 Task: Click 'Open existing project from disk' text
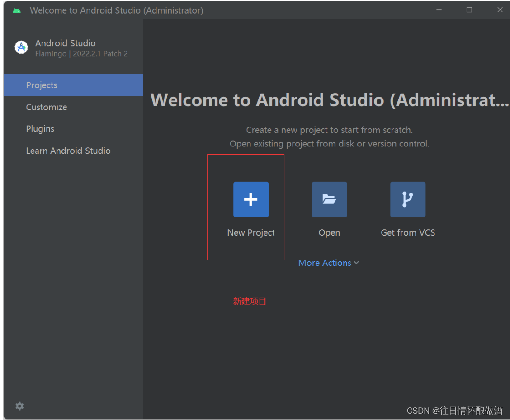pos(329,144)
